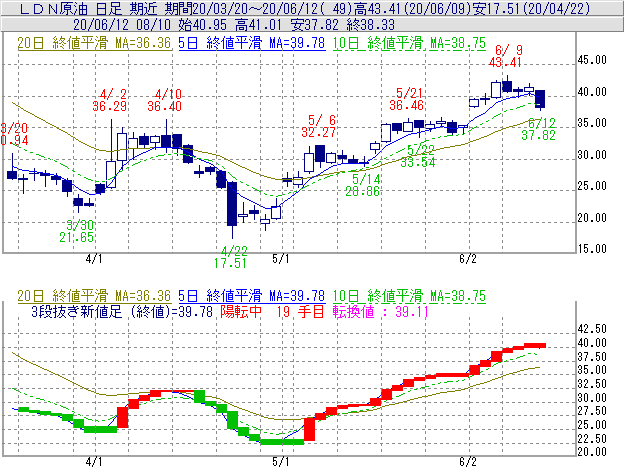
Task: Click the last dark candlestick on 6/12
Action: 540,99
